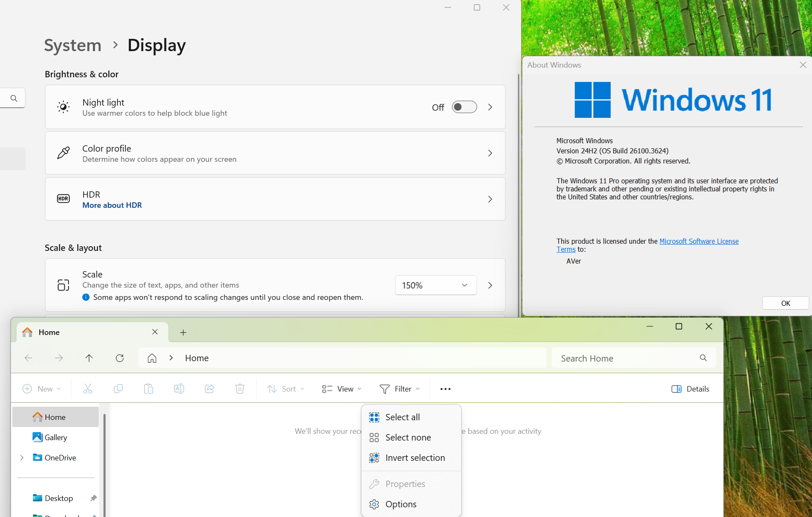The width and height of the screenshot is (812, 517).
Task: Select Gallery in the navigation pane
Action: 55,437
